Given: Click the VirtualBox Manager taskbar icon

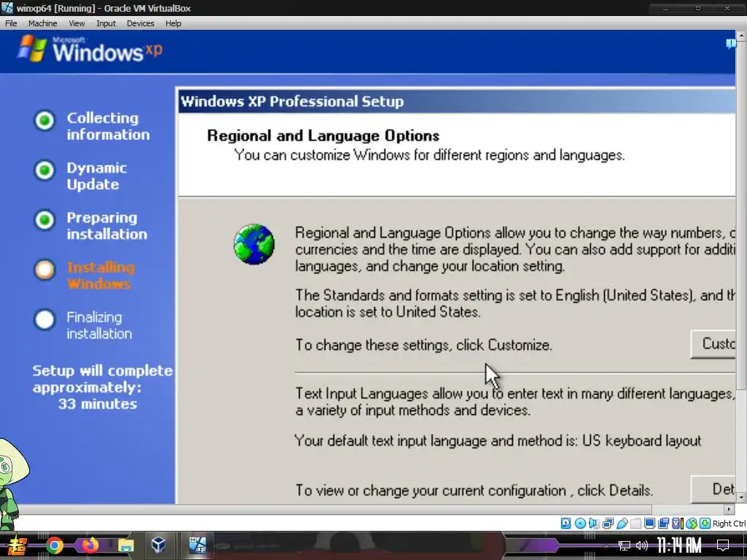Looking at the screenshot, I should pos(158,545).
